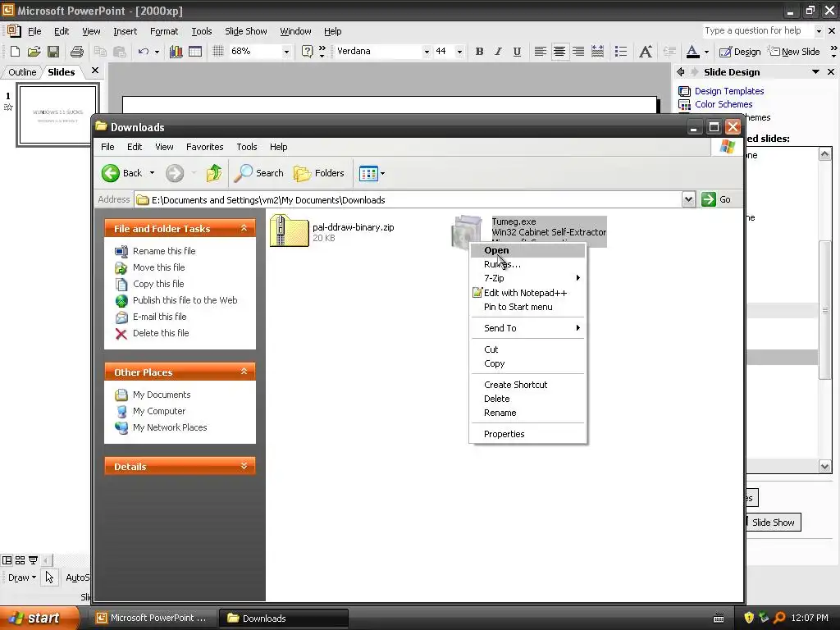Close the Outline/Slides pane
Image resolution: width=840 pixels, height=630 pixels.
pos(95,71)
